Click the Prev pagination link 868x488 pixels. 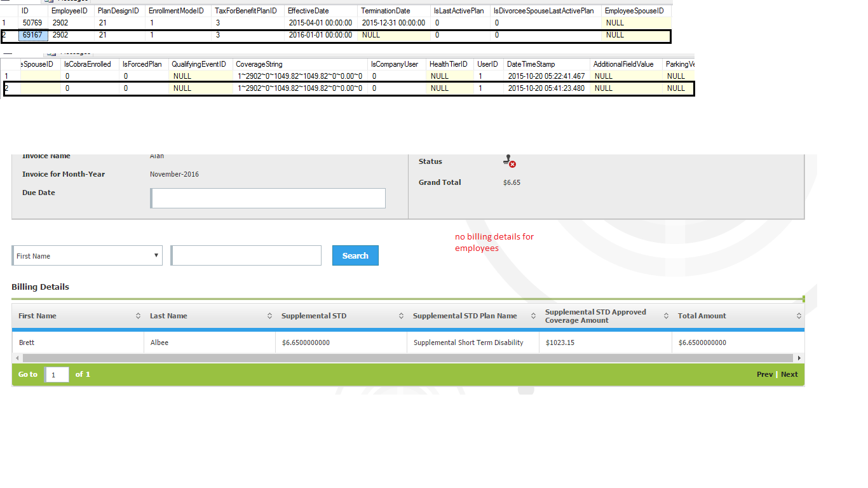point(764,374)
